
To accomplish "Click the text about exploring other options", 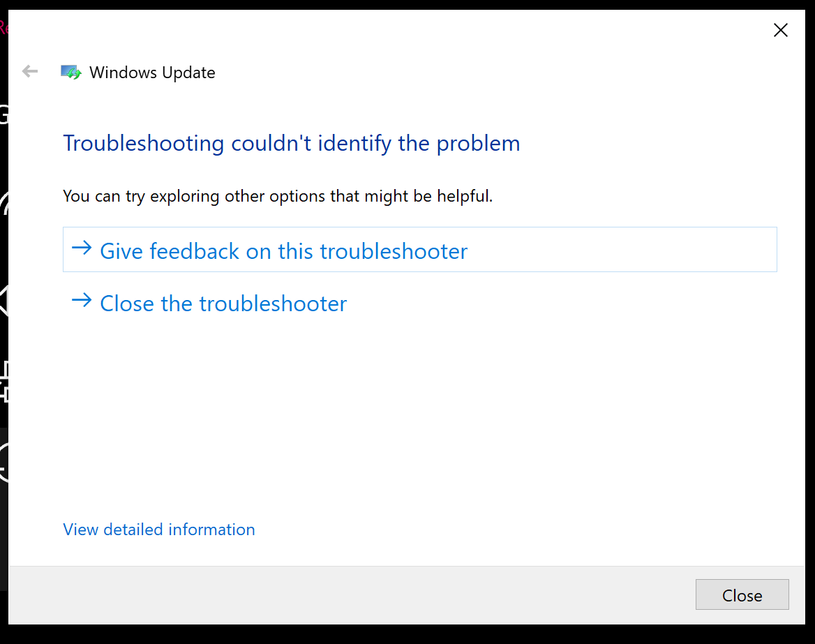I will click(278, 197).
